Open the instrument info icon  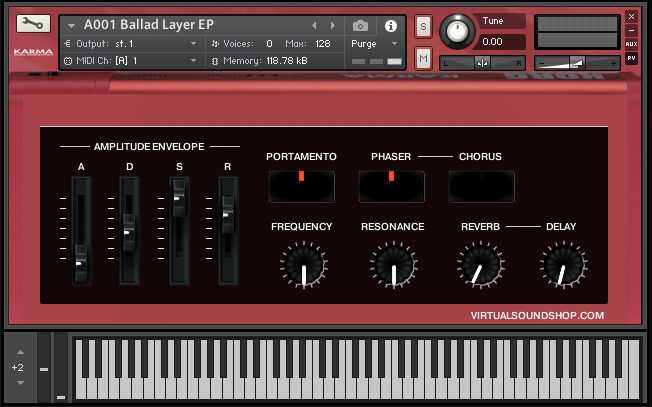(391, 25)
